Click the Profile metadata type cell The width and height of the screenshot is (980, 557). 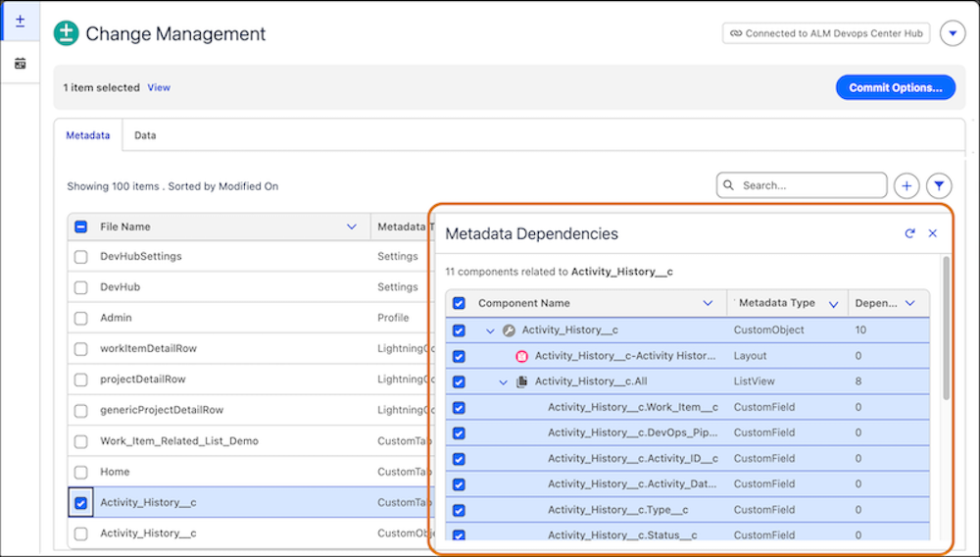click(x=393, y=318)
